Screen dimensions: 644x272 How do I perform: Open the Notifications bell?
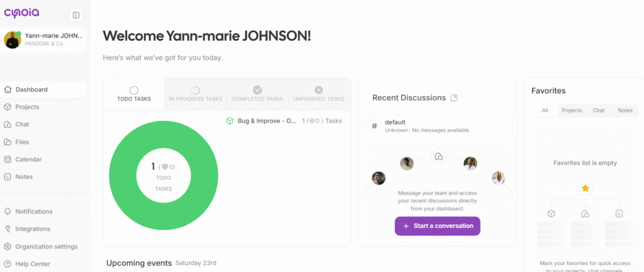pos(8,212)
